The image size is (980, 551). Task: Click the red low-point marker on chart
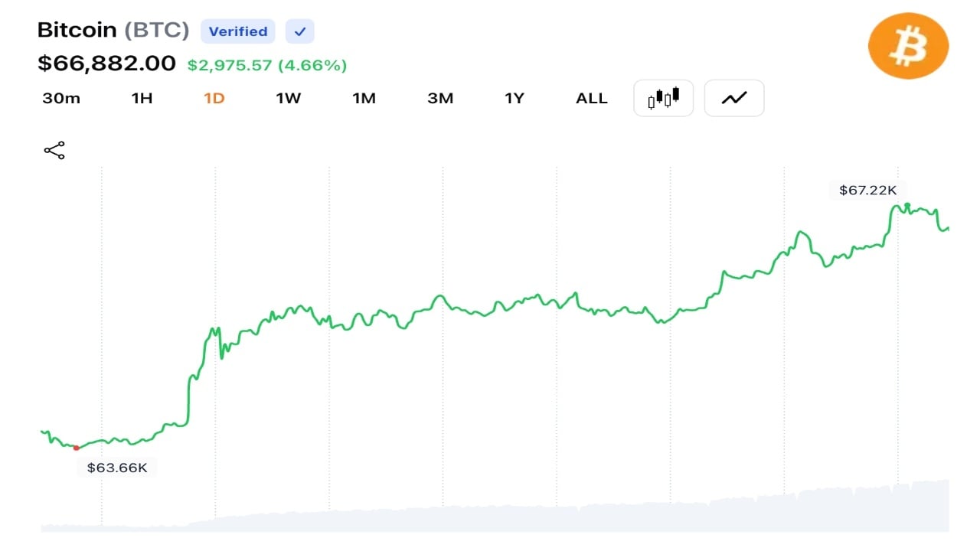point(76,448)
